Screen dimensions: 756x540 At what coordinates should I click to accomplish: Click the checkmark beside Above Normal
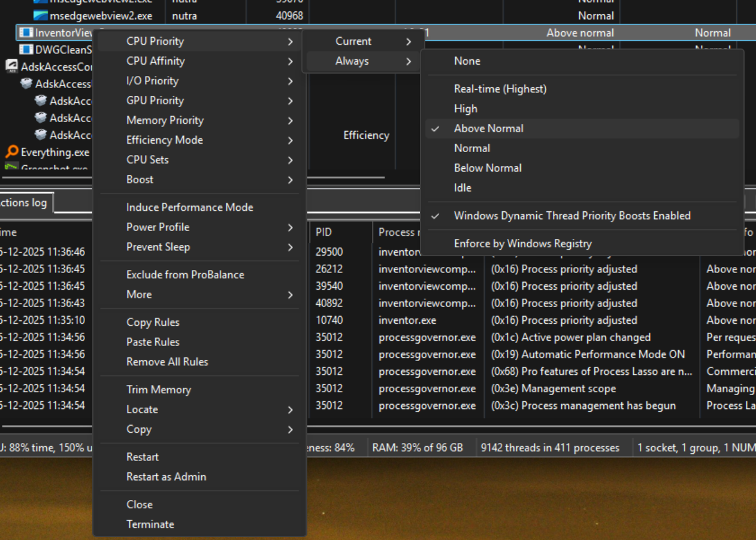[436, 129]
